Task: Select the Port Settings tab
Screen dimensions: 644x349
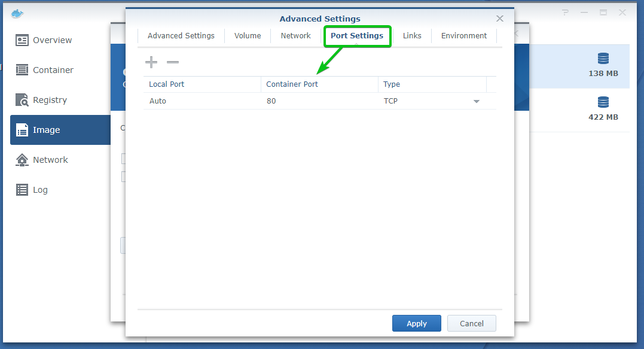Action: coord(357,36)
